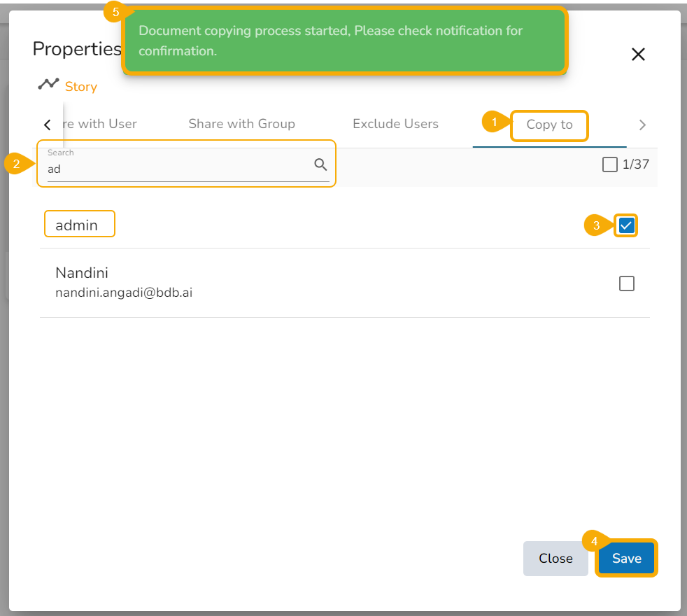Dismiss the green document copying notification
Image resolution: width=687 pixels, height=616 pixels.
(x=344, y=41)
